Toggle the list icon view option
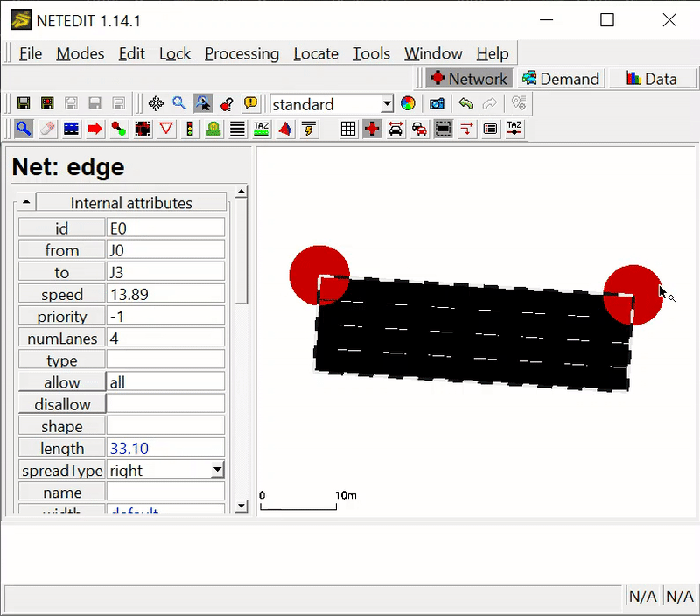 pos(491,129)
